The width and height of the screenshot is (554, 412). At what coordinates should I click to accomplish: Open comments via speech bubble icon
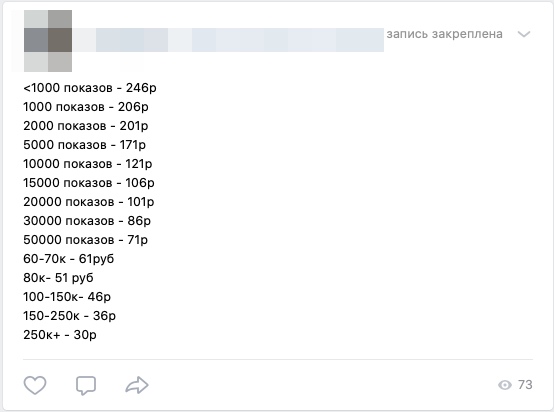click(86, 385)
